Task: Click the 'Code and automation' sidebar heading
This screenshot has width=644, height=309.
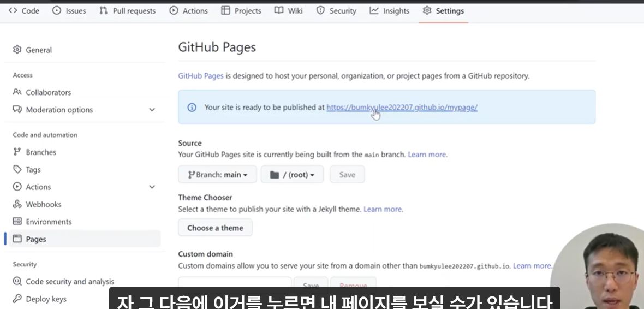Action: tap(45, 135)
